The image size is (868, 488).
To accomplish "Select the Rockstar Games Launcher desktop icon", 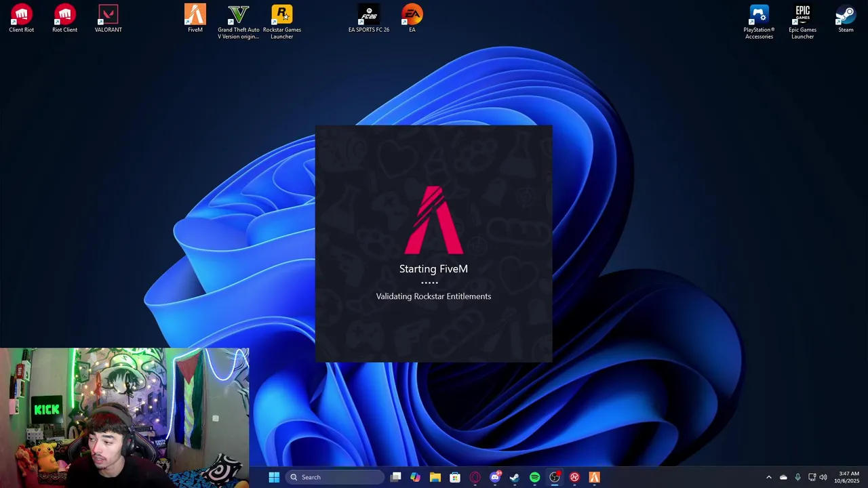I will click(282, 22).
